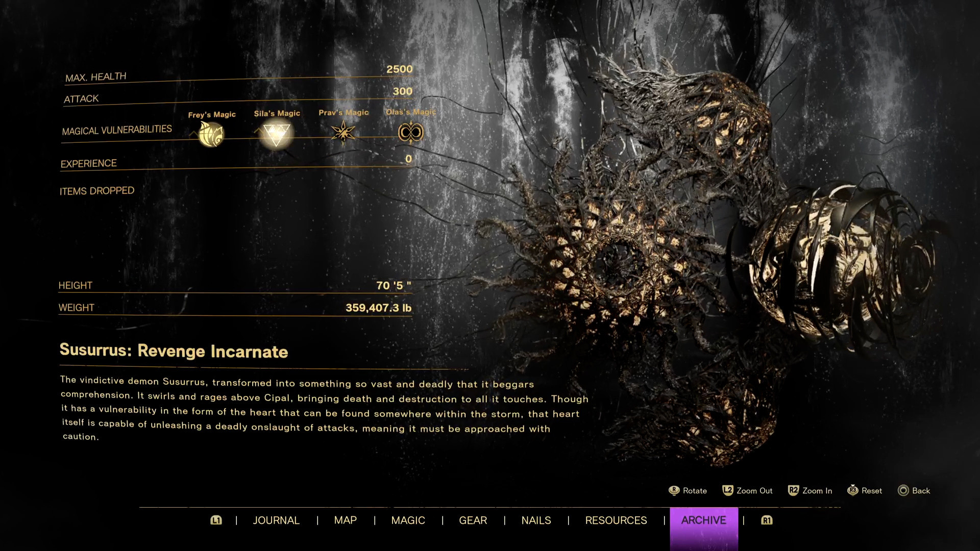Click the Zoom Out control label
The image size is (980, 551).
point(754,491)
